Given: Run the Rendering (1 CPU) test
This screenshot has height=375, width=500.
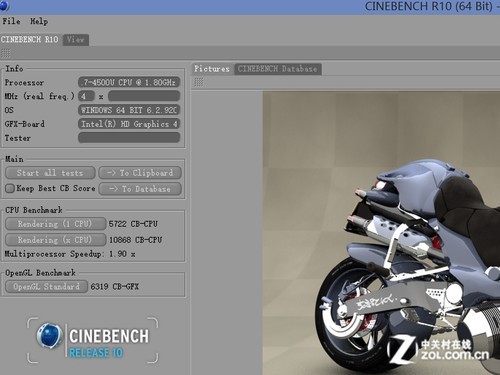Looking at the screenshot, I should click(x=55, y=224).
